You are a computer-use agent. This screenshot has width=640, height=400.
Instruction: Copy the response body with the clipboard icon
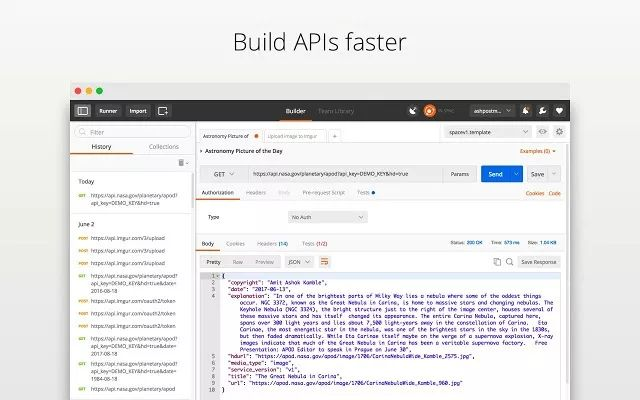coord(497,262)
